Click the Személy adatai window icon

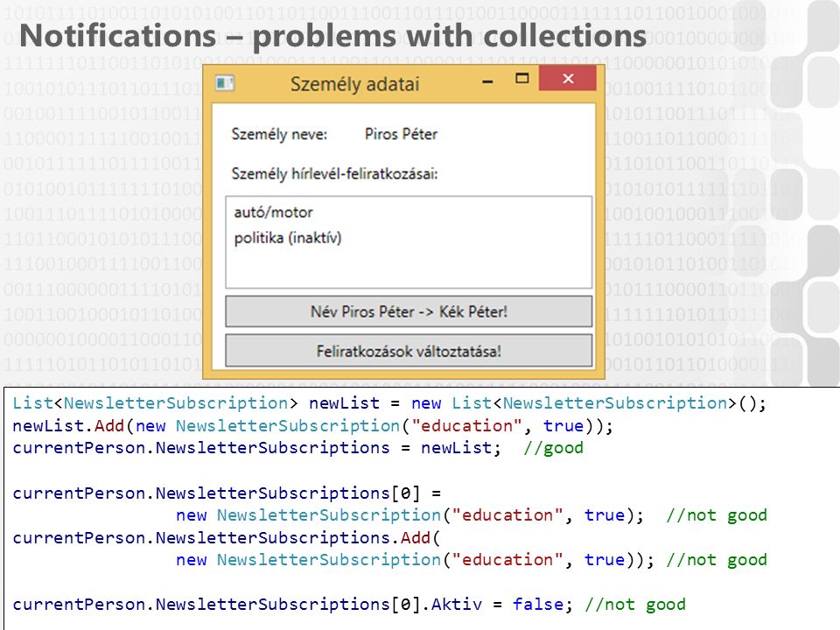(x=225, y=83)
